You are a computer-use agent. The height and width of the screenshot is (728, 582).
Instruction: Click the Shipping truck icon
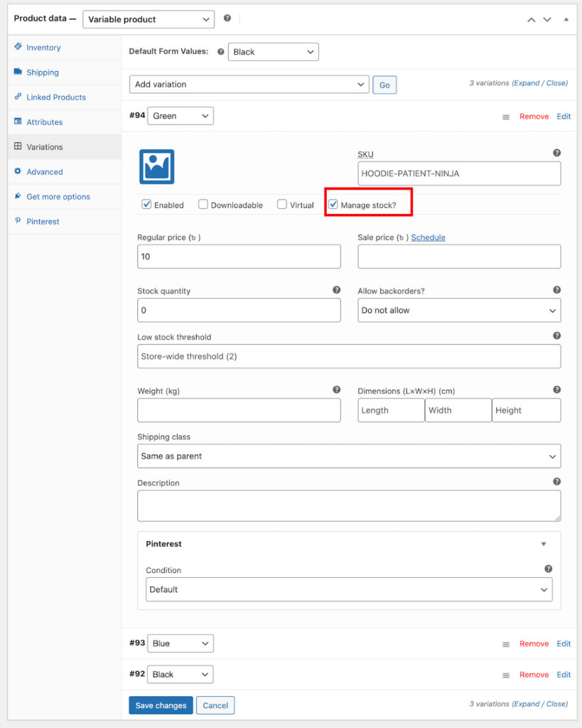[18, 72]
